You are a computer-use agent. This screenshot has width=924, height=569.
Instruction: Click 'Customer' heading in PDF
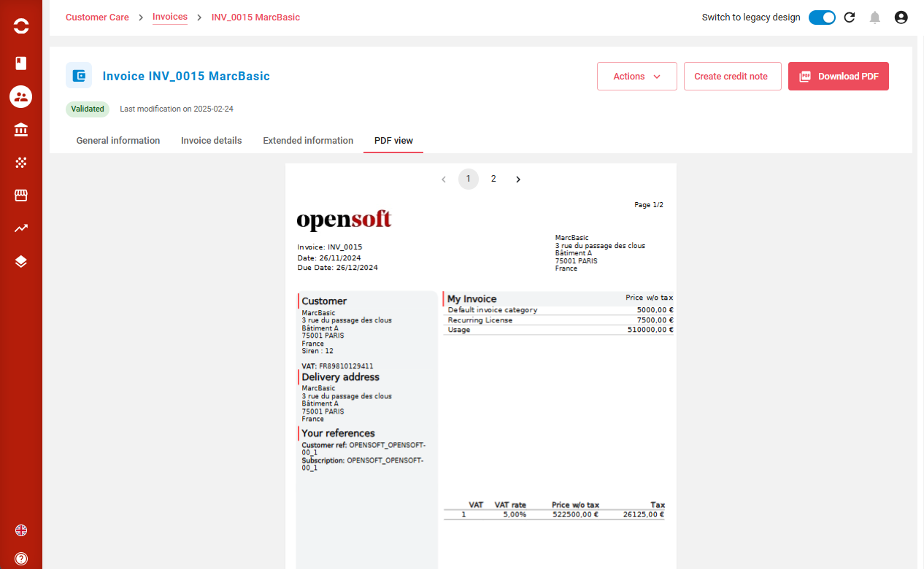coord(324,301)
